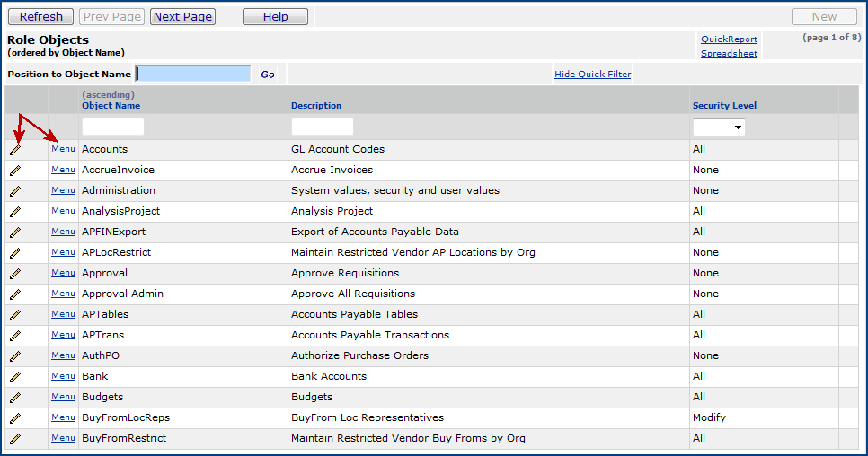868x456 pixels.
Task: Click the Help button
Action: coord(275,16)
